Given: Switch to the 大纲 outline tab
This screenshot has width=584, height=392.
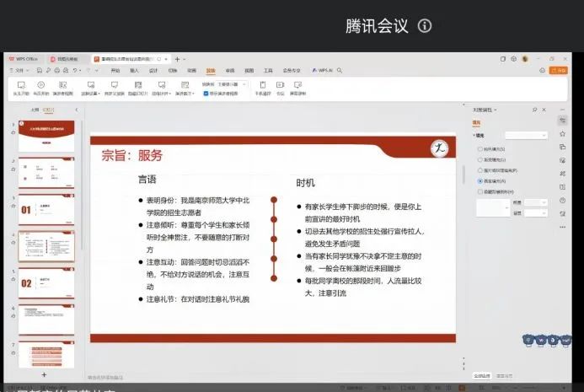Looking at the screenshot, I should [x=35, y=110].
